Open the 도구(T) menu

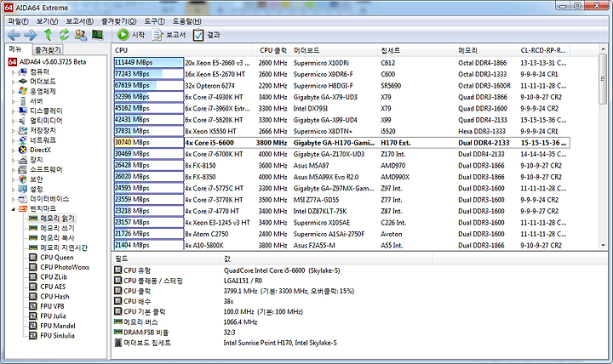[x=154, y=21]
